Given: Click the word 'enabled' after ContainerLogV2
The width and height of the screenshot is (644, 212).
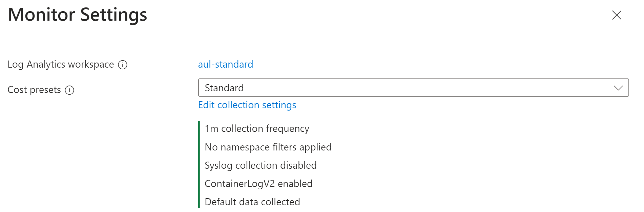Looking at the screenshot, I should [x=295, y=184].
